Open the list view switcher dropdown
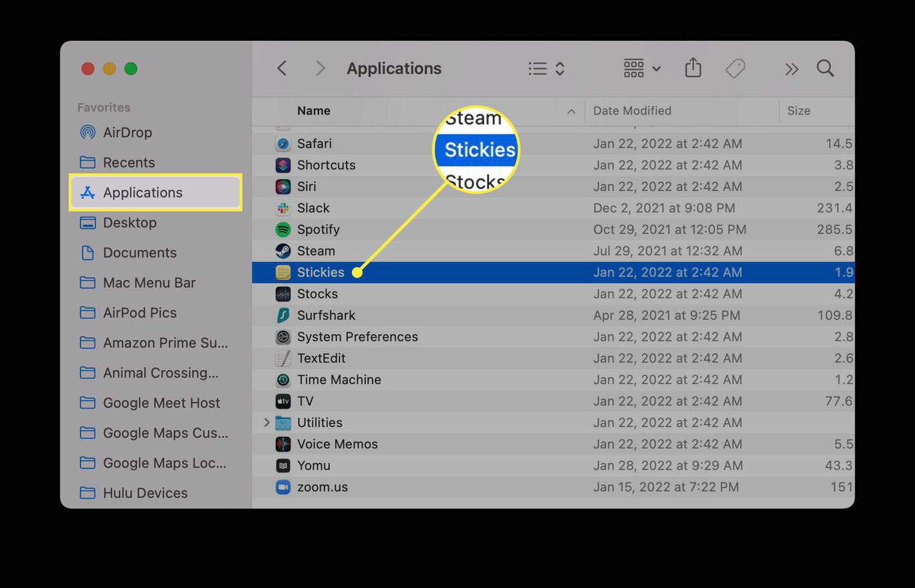This screenshot has width=915, height=588. 546,68
